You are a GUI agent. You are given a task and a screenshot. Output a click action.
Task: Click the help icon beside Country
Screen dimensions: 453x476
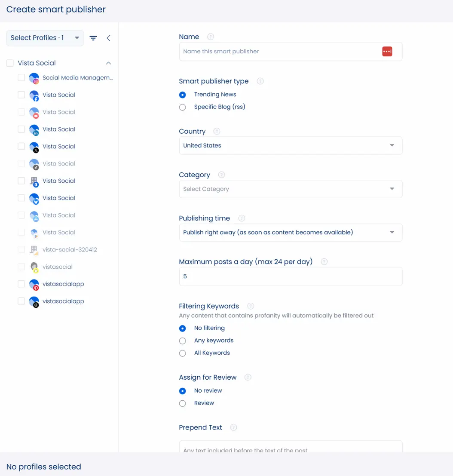[x=217, y=132]
